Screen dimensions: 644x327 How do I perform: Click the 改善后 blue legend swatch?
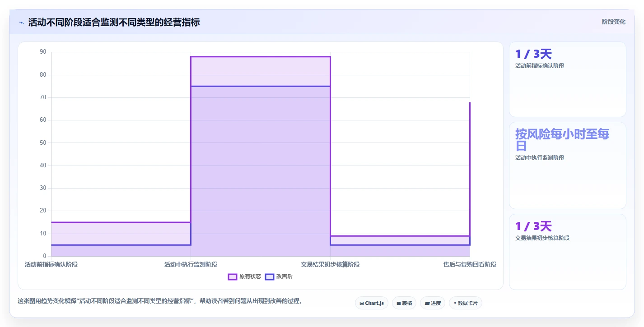(269, 276)
